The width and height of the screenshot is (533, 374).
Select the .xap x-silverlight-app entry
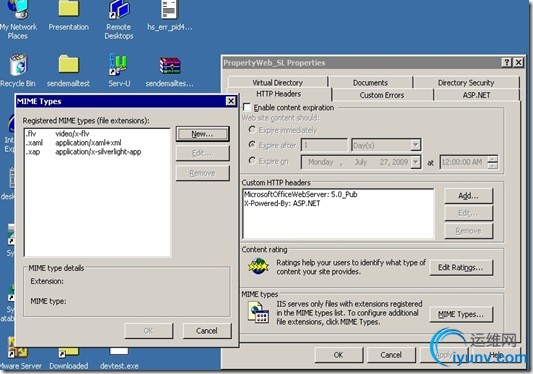(x=97, y=152)
